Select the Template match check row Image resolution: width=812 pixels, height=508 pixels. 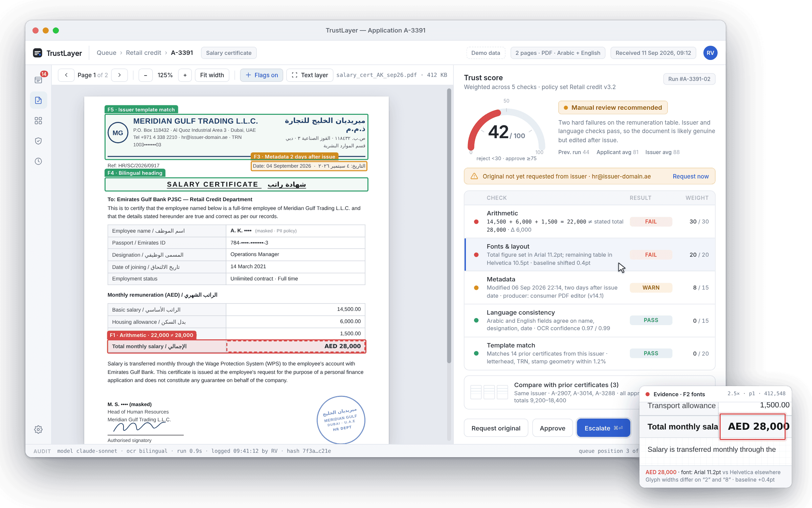[590, 353]
